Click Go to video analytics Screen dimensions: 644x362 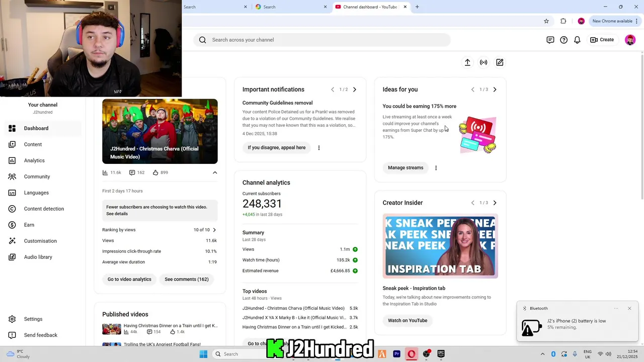pyautogui.click(x=129, y=279)
